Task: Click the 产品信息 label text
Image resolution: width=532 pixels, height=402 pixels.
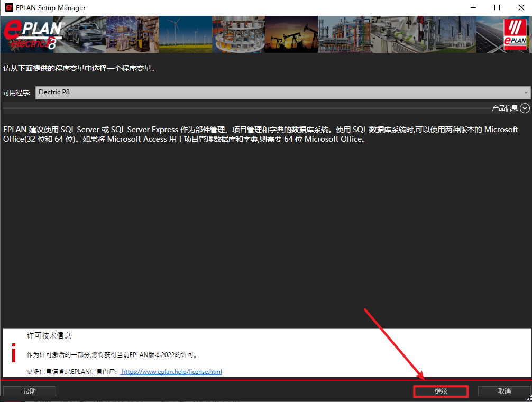Action: 505,108
